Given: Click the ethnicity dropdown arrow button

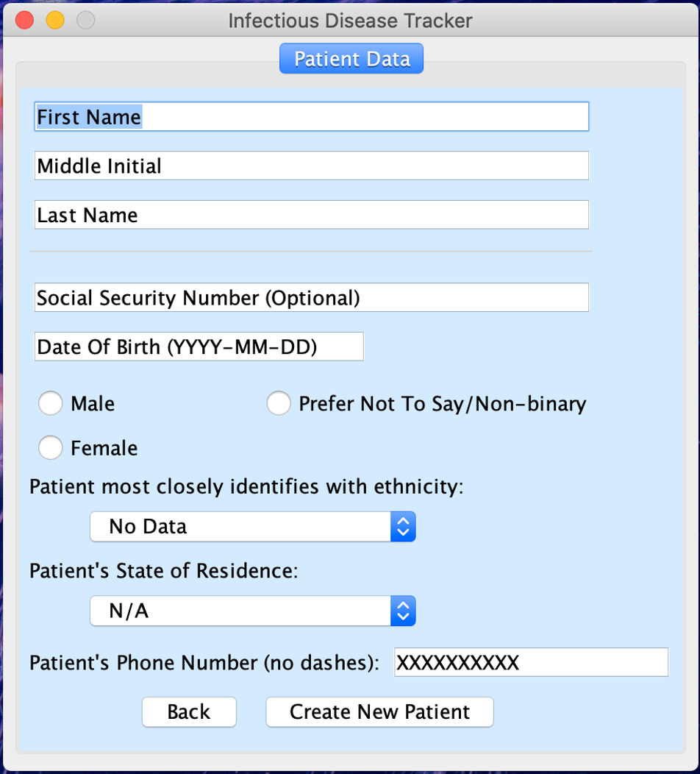Looking at the screenshot, I should [402, 527].
